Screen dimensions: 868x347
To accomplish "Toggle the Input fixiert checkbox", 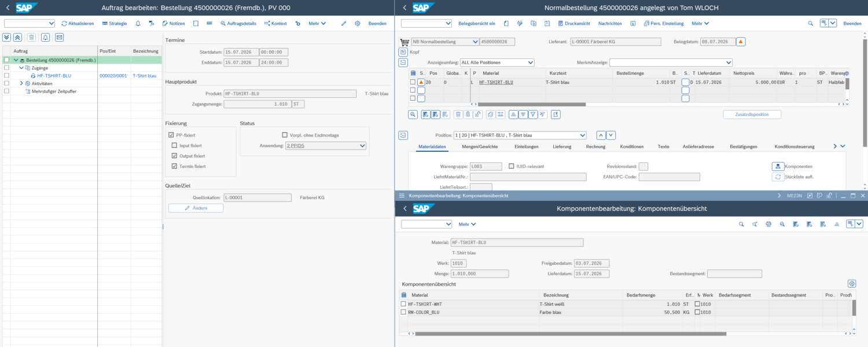I will click(x=174, y=145).
